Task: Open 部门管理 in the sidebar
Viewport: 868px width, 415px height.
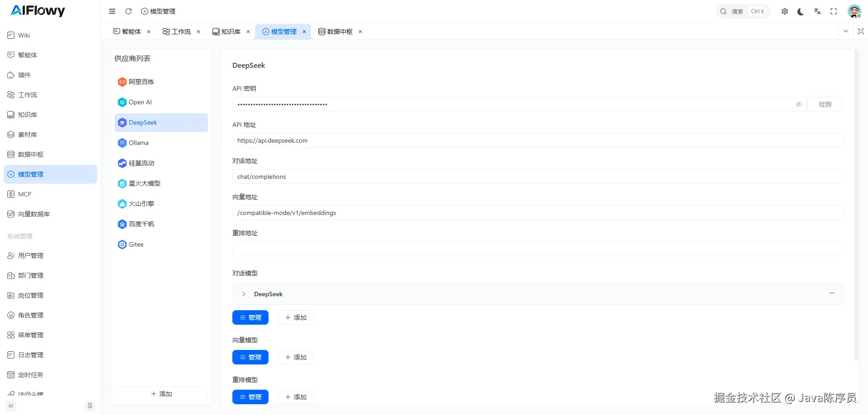Action: coord(50,275)
